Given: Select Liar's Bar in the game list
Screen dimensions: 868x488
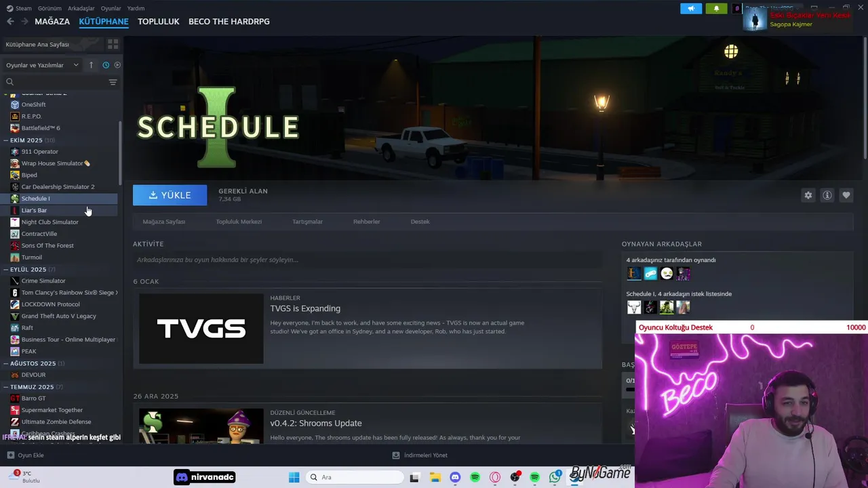Looking at the screenshot, I should pyautogui.click(x=34, y=210).
